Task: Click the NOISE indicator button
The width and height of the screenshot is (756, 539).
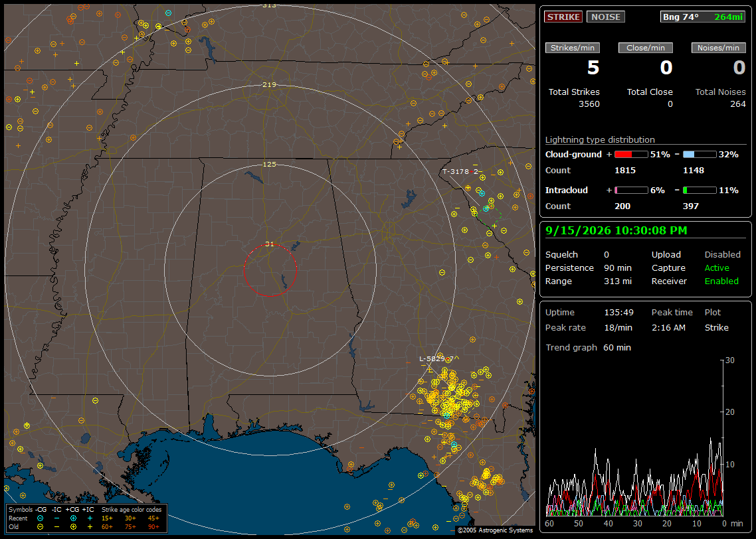Action: point(606,17)
